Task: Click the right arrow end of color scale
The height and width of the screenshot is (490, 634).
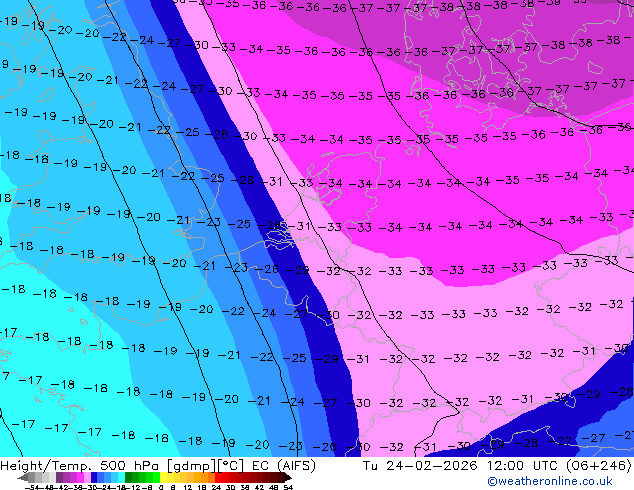Action: [x=288, y=477]
